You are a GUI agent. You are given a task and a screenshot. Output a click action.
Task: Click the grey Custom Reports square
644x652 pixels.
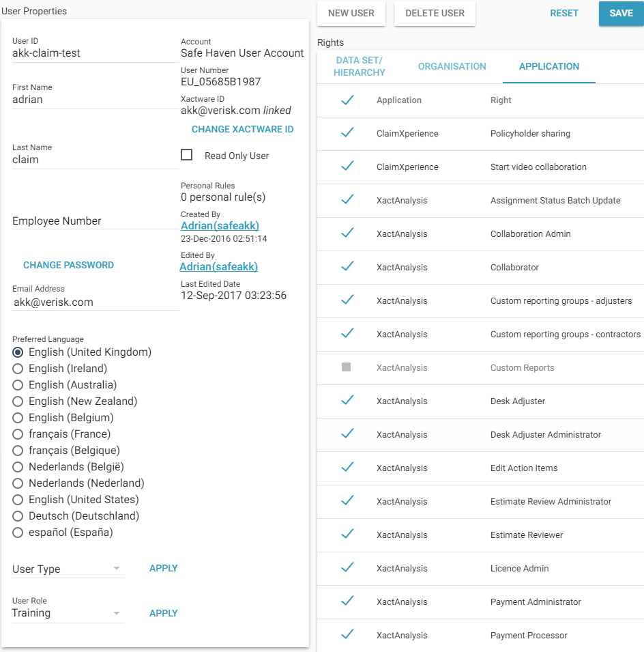click(x=346, y=367)
